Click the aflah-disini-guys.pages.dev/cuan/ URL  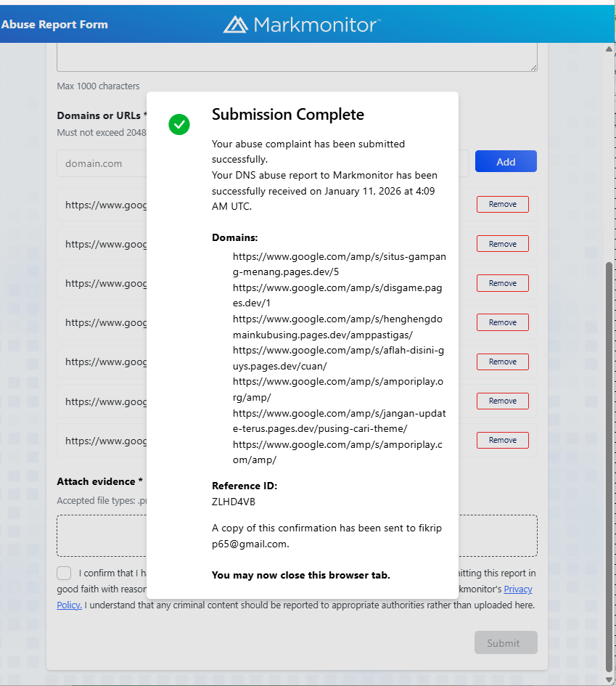click(x=338, y=358)
